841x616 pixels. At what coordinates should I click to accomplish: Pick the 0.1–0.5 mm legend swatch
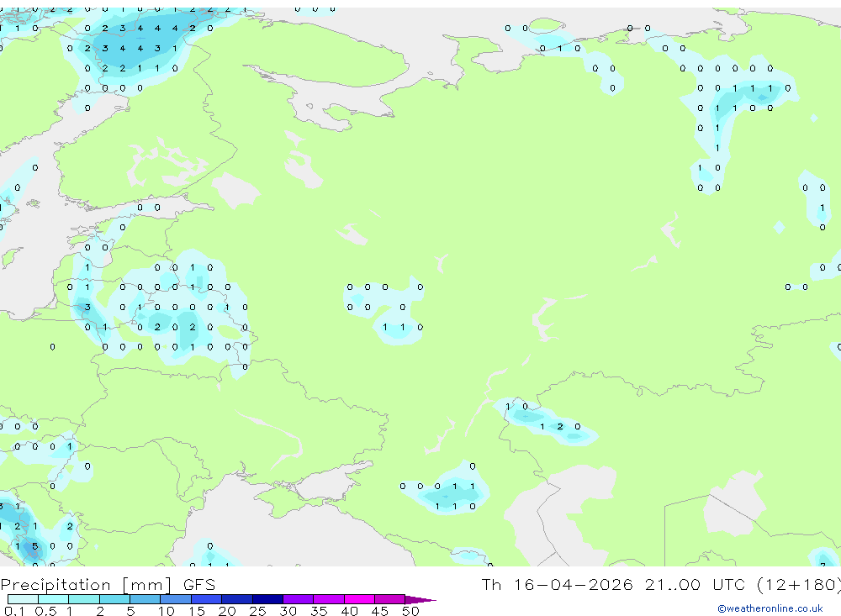[23, 599]
